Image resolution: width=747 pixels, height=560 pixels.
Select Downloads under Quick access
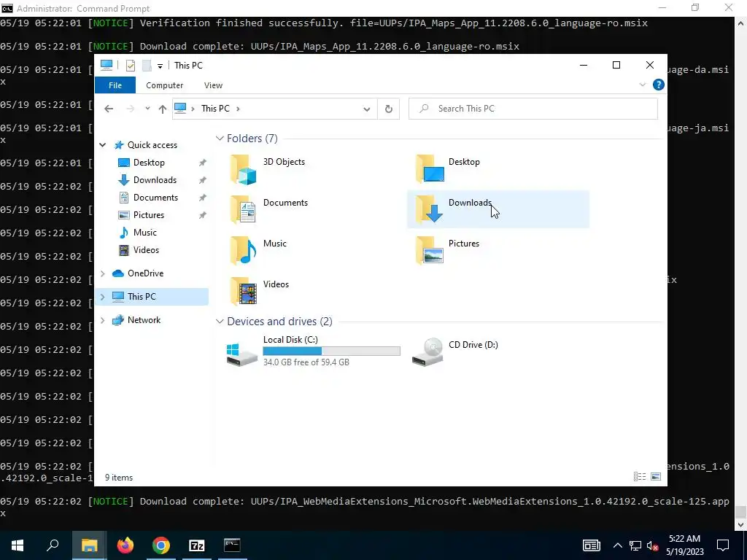tap(155, 180)
